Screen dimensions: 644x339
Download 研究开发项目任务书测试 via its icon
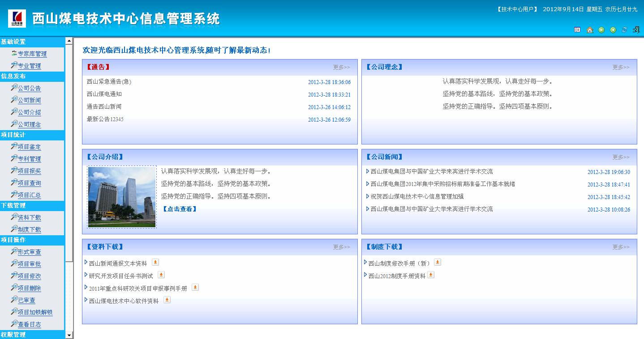pyautogui.click(x=161, y=275)
